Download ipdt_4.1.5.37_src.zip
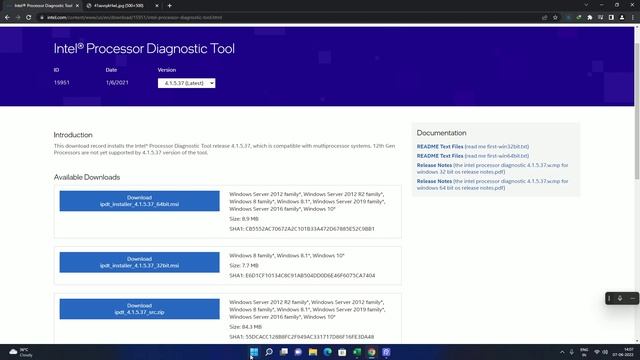The height and width of the screenshot is (360, 640). [139, 309]
